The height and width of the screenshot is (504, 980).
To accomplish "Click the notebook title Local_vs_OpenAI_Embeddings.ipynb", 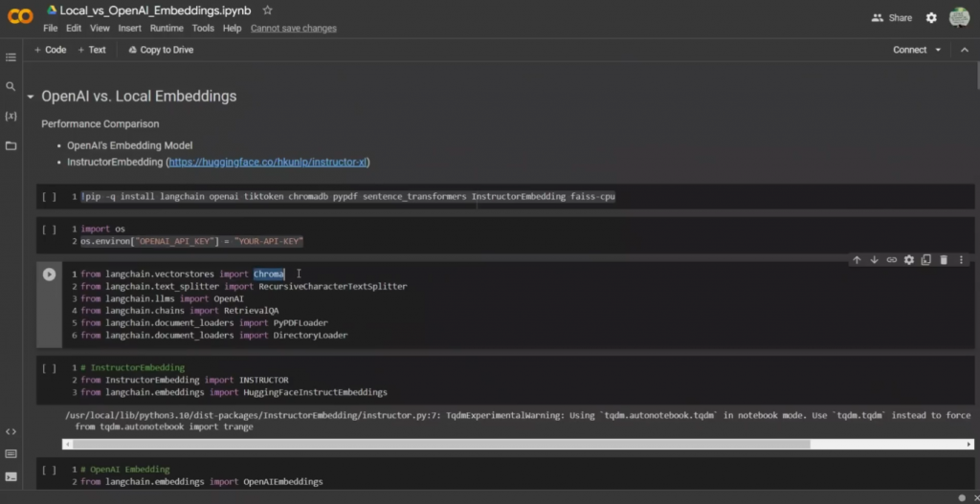I will pyautogui.click(x=156, y=11).
